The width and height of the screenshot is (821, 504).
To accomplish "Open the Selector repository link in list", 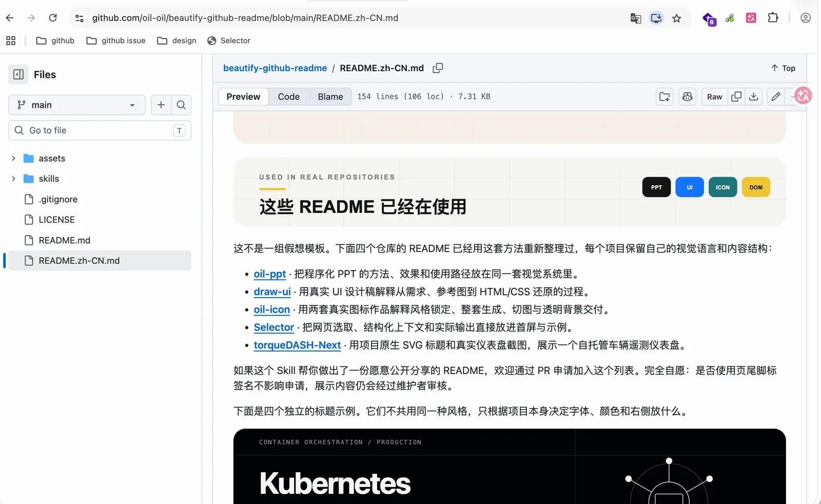I will [274, 327].
